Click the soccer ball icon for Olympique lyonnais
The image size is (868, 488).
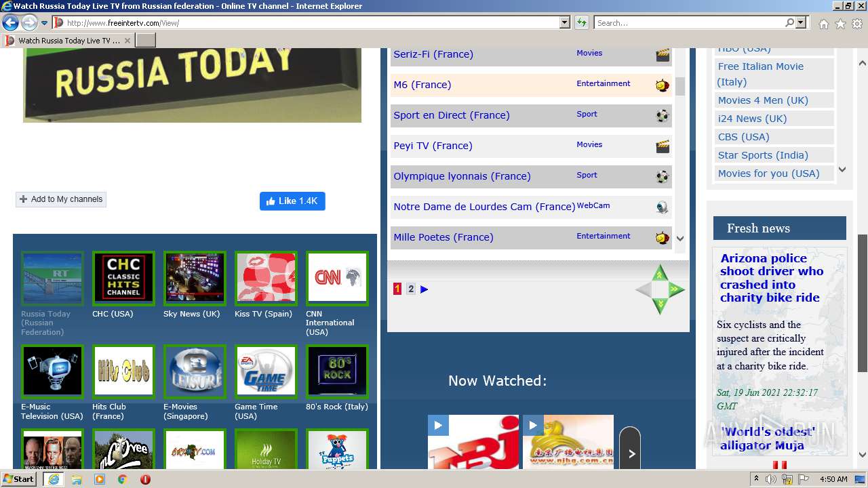[x=663, y=177]
